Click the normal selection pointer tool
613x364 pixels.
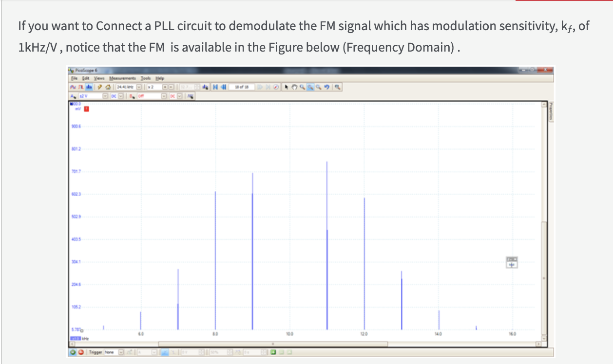[287, 87]
